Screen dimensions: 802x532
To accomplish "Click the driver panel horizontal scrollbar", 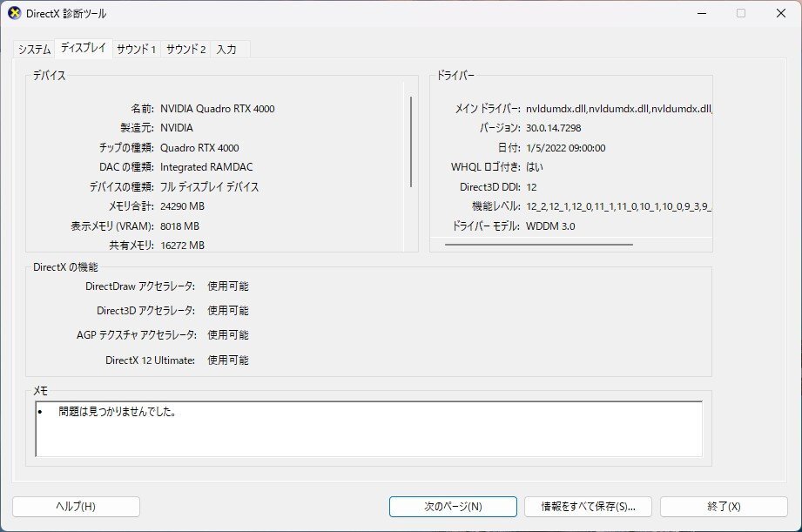I will 539,245.
